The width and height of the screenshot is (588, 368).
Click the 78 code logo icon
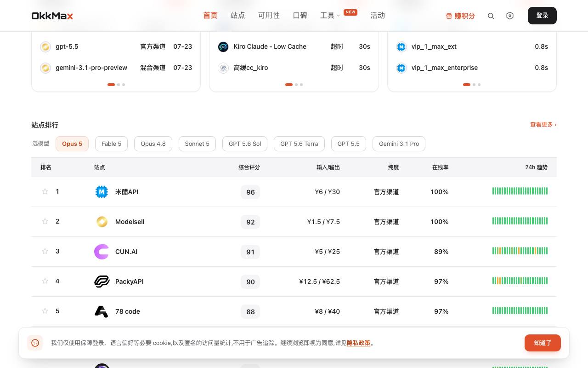coord(101,311)
